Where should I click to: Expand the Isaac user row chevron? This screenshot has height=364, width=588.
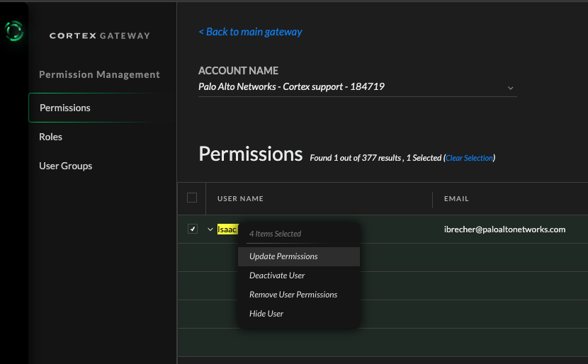210,229
